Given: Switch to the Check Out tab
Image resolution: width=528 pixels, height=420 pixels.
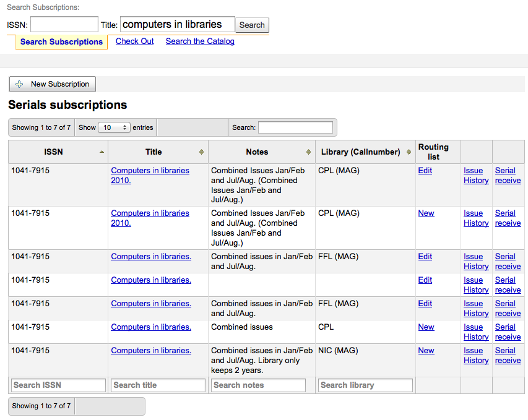Looking at the screenshot, I should (135, 41).
